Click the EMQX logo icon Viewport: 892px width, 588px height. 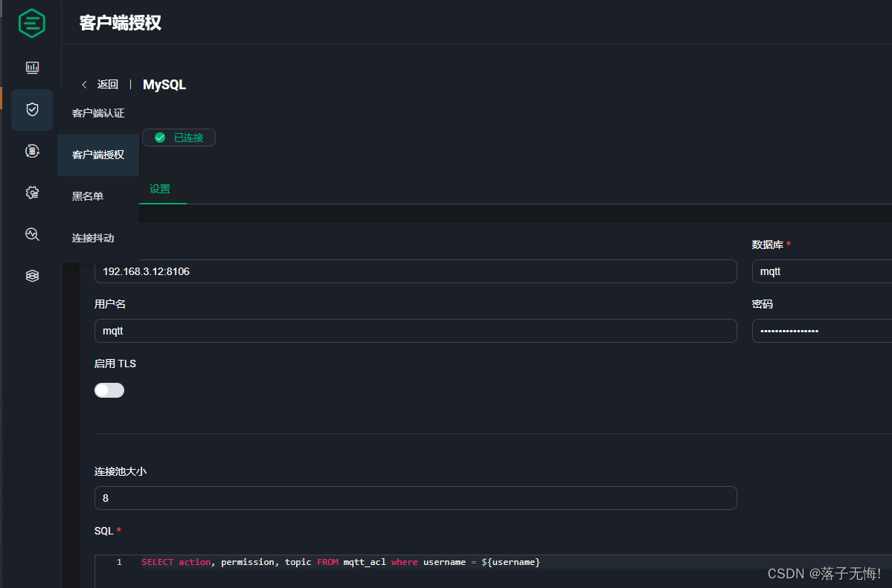(32, 23)
